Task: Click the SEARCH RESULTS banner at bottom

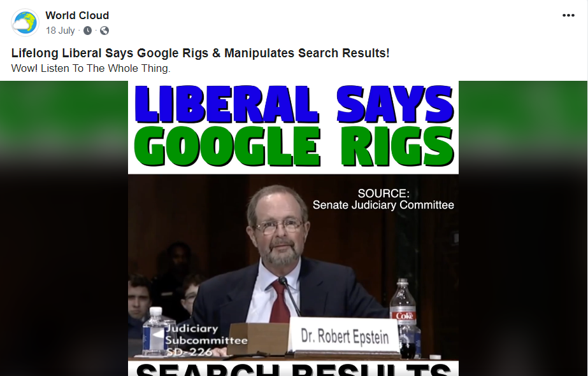Action: pos(294,368)
